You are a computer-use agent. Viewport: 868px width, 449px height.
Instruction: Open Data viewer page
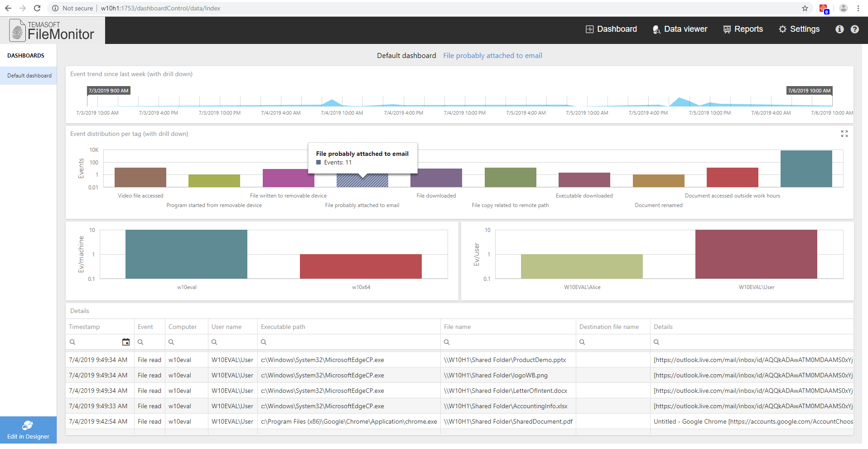point(680,29)
